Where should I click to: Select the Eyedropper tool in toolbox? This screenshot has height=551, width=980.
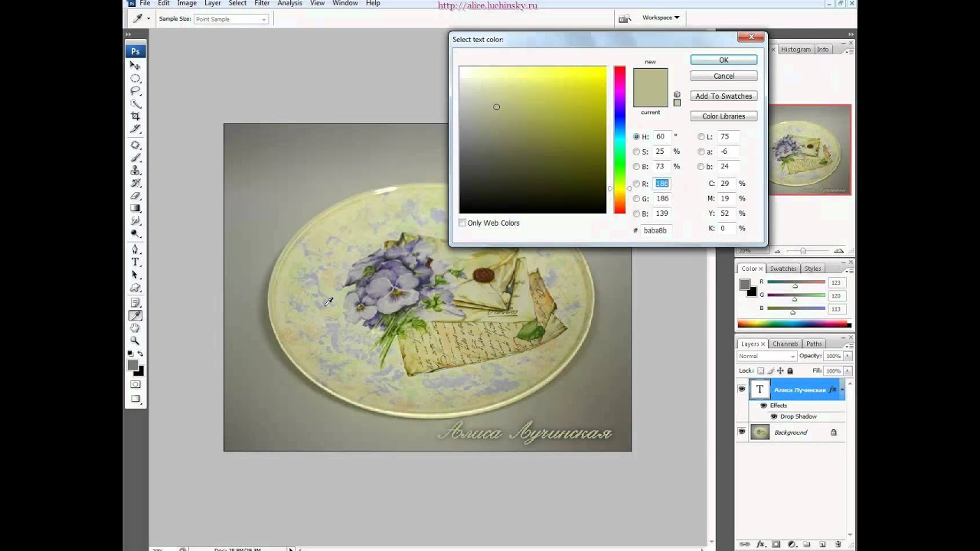136,315
